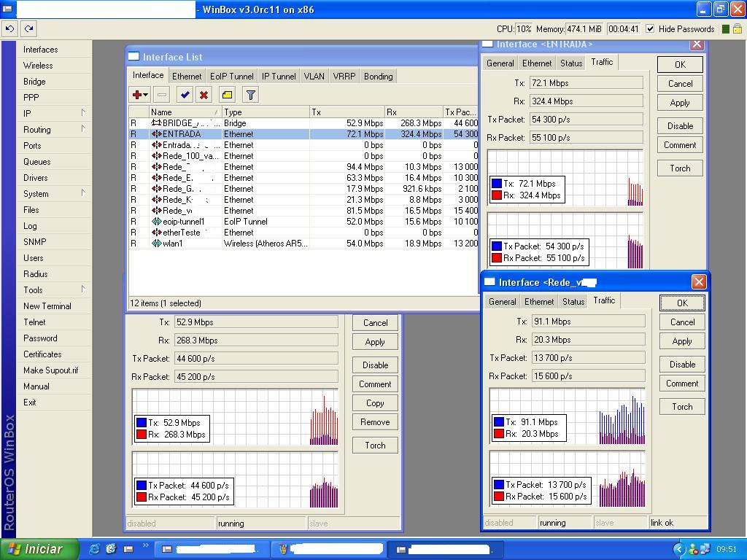This screenshot has height=560, width=747.
Task: Open the EoIP Tunnel tab
Action: (231, 76)
